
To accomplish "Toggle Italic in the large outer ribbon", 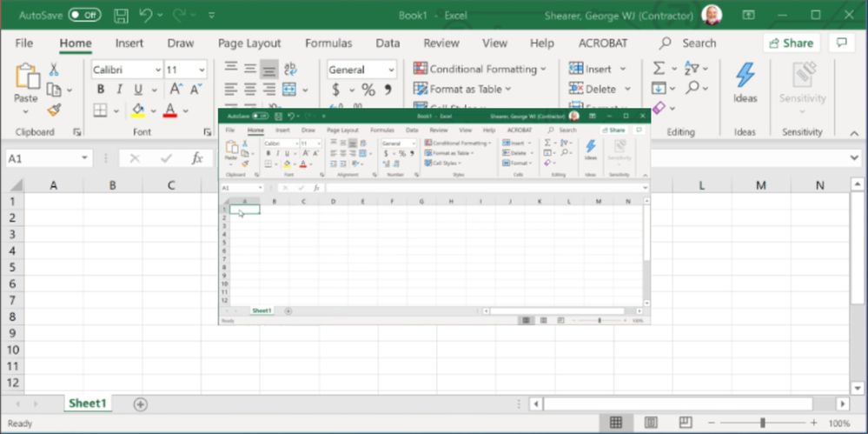I will pyautogui.click(x=119, y=90).
